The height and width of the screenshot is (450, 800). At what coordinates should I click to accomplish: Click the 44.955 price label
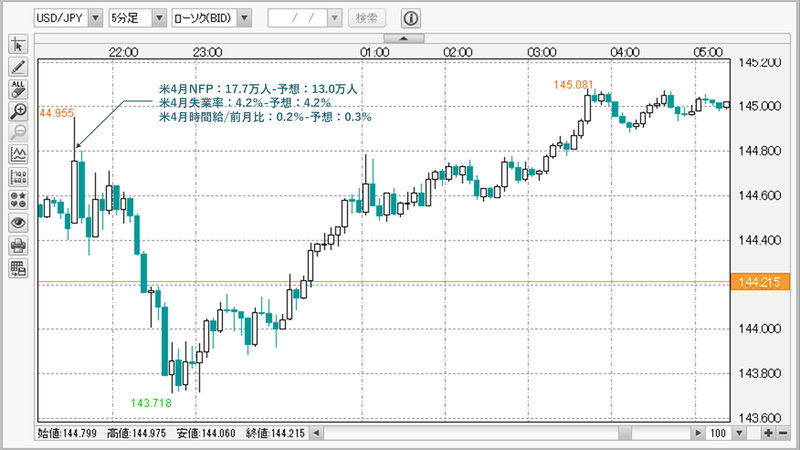(x=57, y=113)
